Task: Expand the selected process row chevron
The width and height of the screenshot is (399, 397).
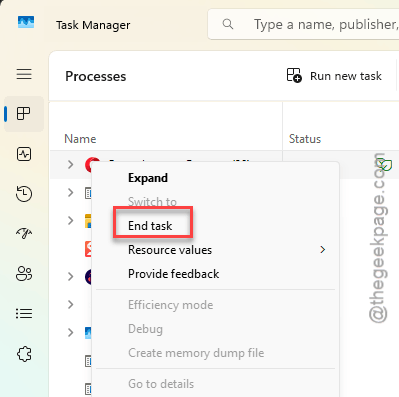Action: [70, 164]
